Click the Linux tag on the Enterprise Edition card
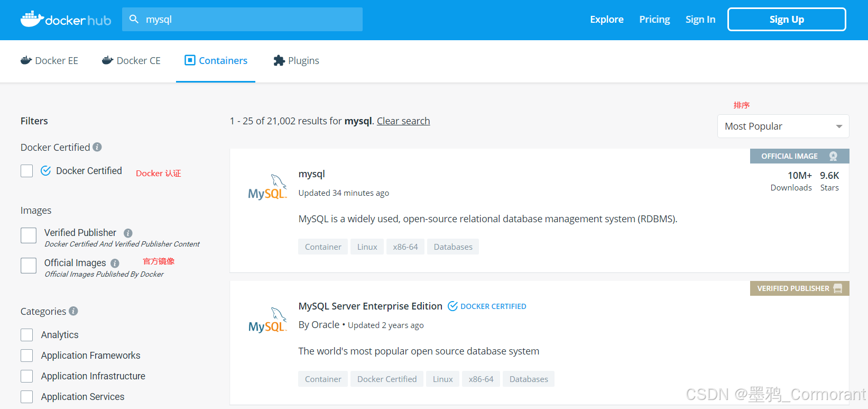Viewport: 868px width, 409px height. point(443,379)
